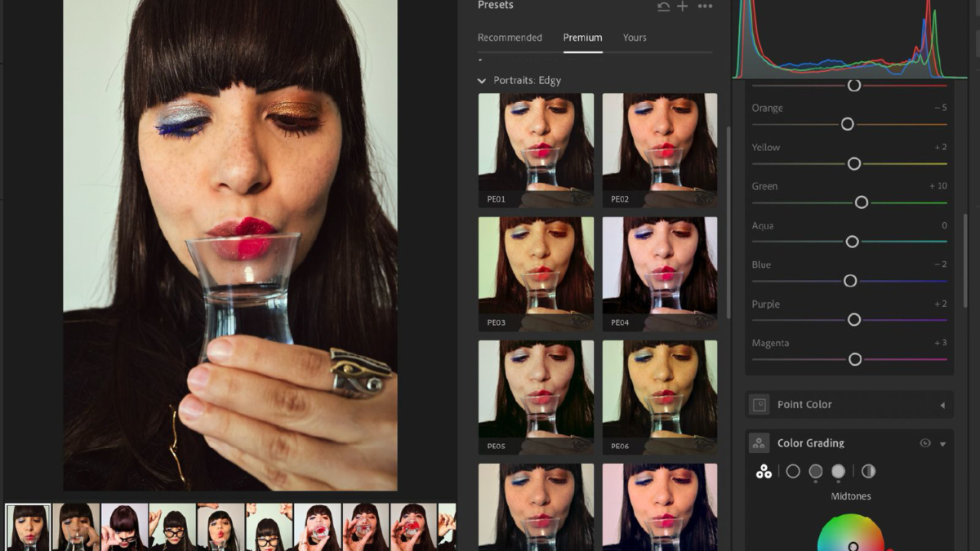
Task: Click the Orange slider handle
Action: 848,124
